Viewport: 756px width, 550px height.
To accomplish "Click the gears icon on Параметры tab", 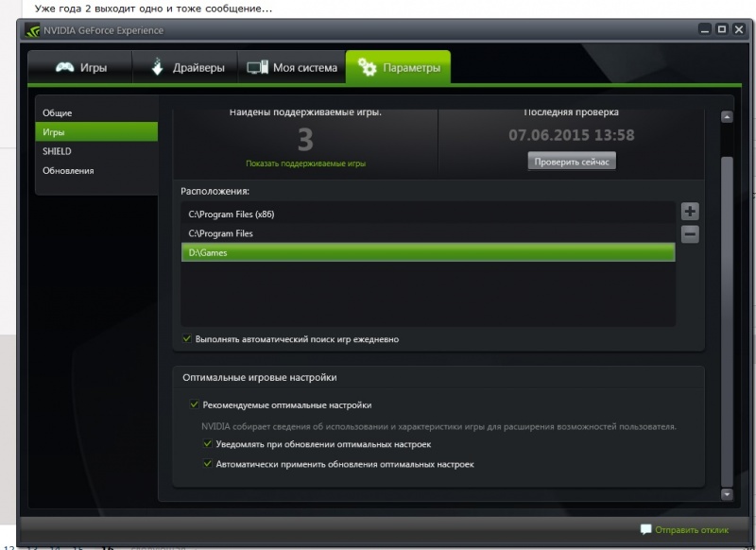I will click(x=368, y=67).
